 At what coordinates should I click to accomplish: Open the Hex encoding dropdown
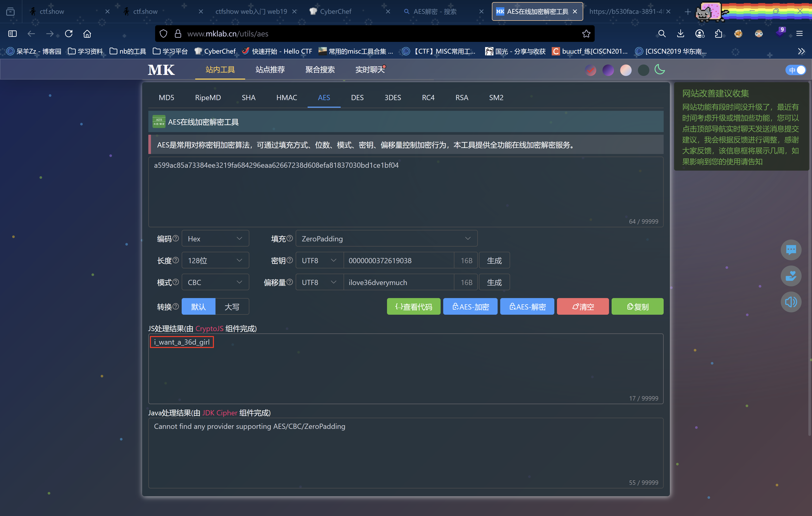coord(215,238)
